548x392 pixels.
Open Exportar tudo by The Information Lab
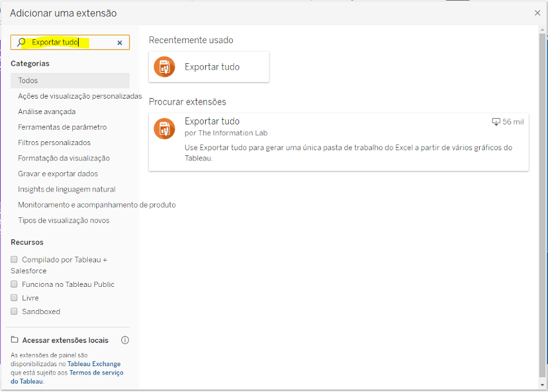338,142
